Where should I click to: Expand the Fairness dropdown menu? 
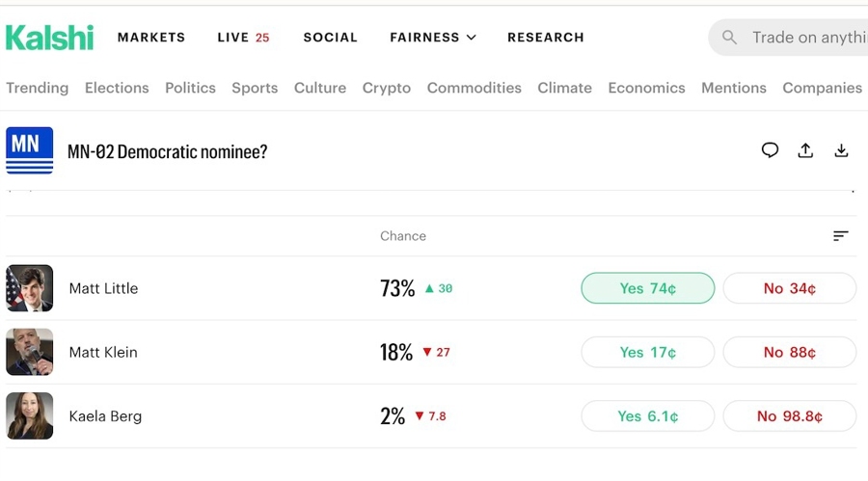(433, 38)
